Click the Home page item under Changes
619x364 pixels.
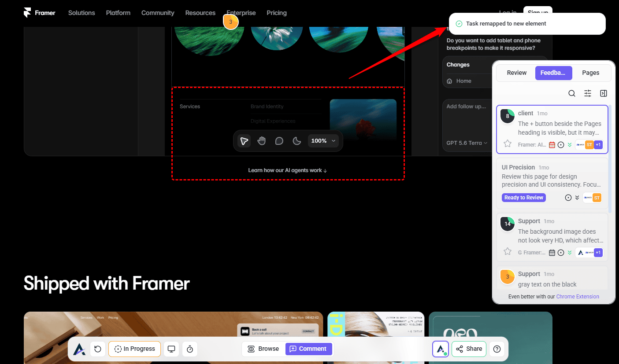(459, 81)
